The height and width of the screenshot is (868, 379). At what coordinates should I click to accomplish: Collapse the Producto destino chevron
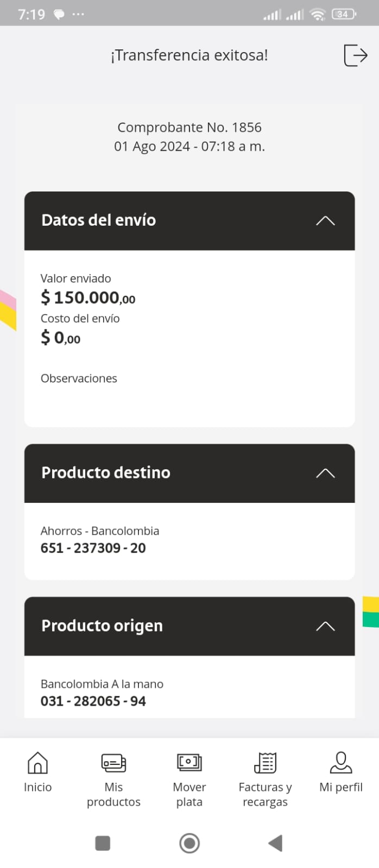pos(325,473)
